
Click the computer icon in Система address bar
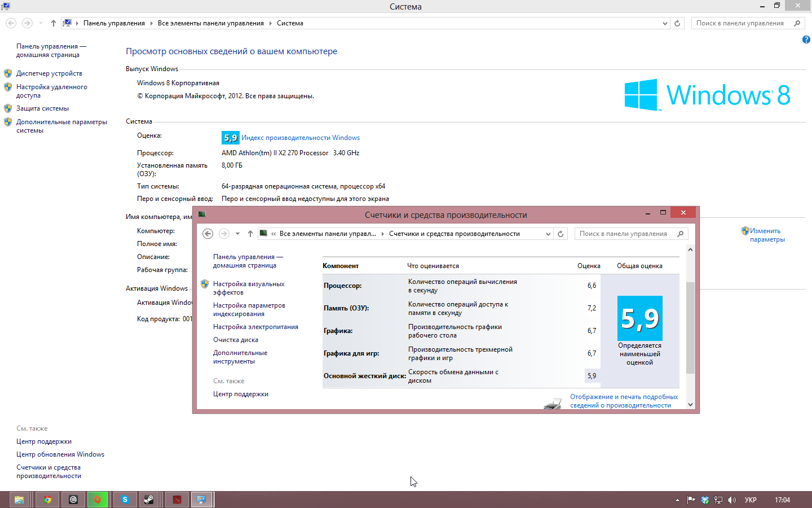tap(67, 23)
